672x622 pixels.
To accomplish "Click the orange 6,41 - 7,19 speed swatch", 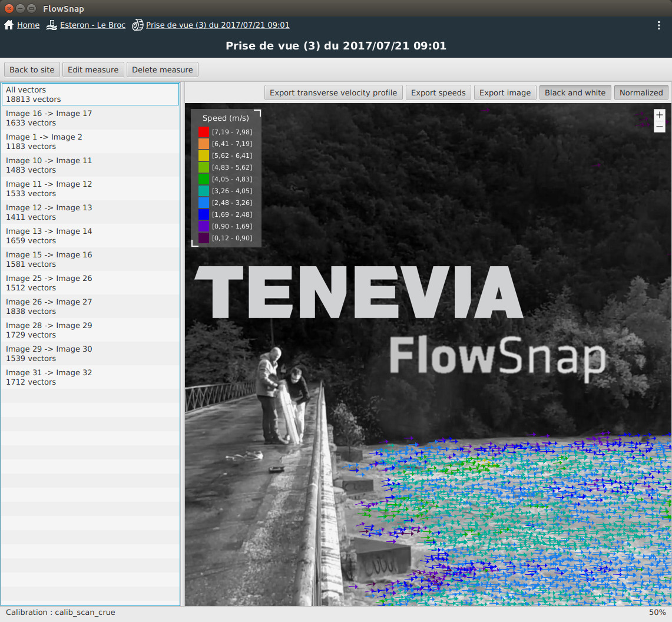I will (204, 144).
